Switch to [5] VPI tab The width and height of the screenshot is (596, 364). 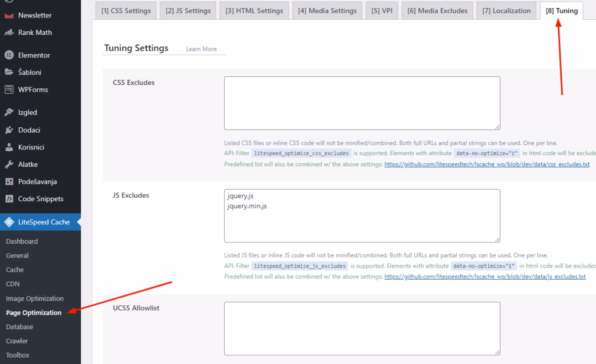(382, 10)
